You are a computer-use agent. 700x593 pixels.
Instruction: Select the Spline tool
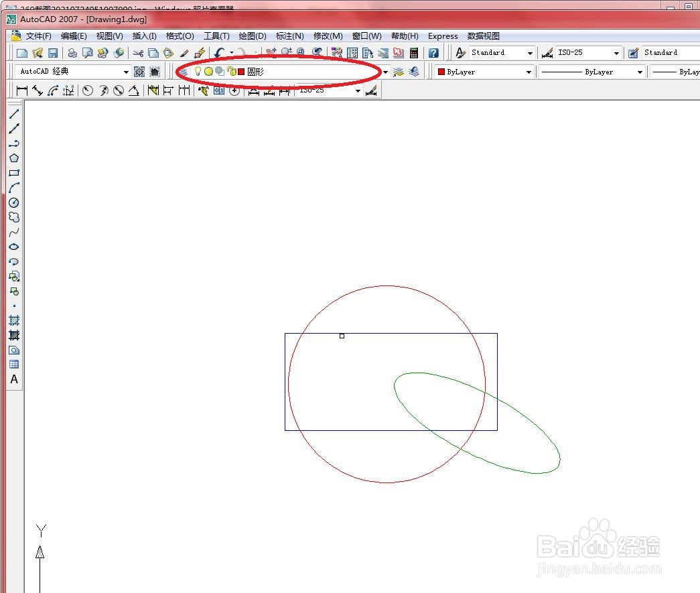(x=14, y=233)
